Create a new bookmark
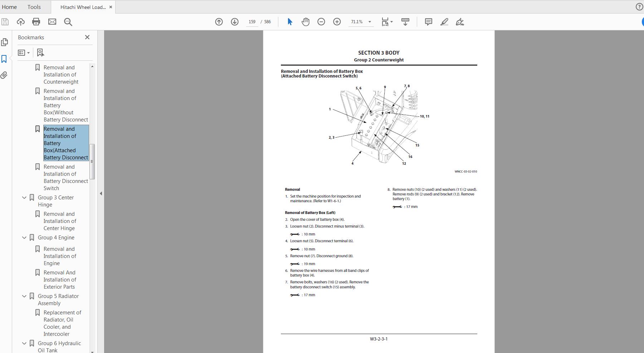This screenshot has width=644, height=353. (40, 53)
